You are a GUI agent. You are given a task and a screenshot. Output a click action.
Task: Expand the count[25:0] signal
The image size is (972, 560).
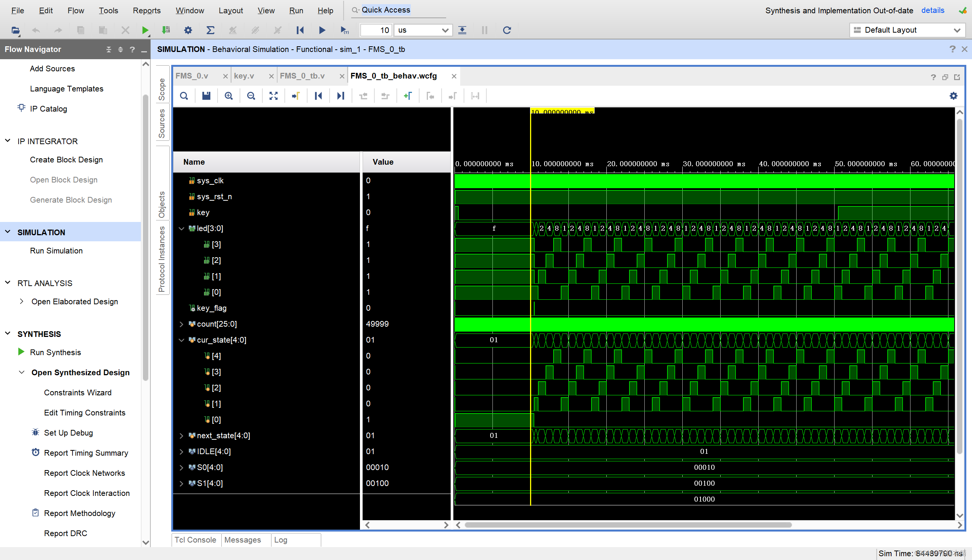click(x=181, y=324)
